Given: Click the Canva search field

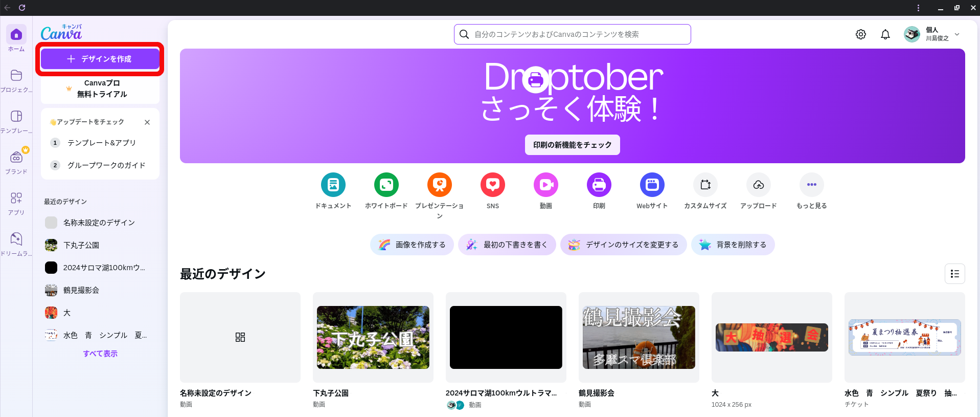Looking at the screenshot, I should [x=572, y=34].
